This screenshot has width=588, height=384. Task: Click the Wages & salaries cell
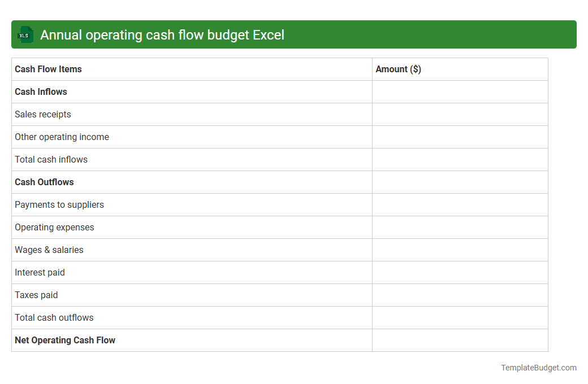coord(49,250)
